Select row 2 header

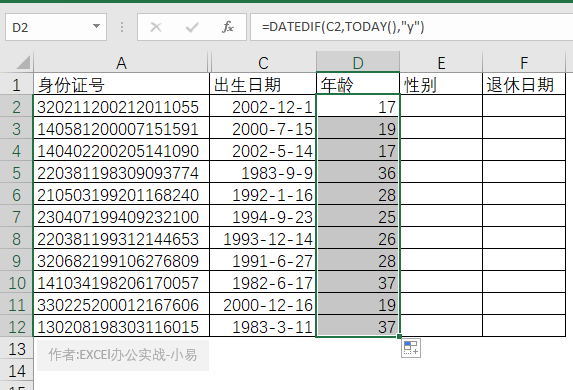pos(16,106)
